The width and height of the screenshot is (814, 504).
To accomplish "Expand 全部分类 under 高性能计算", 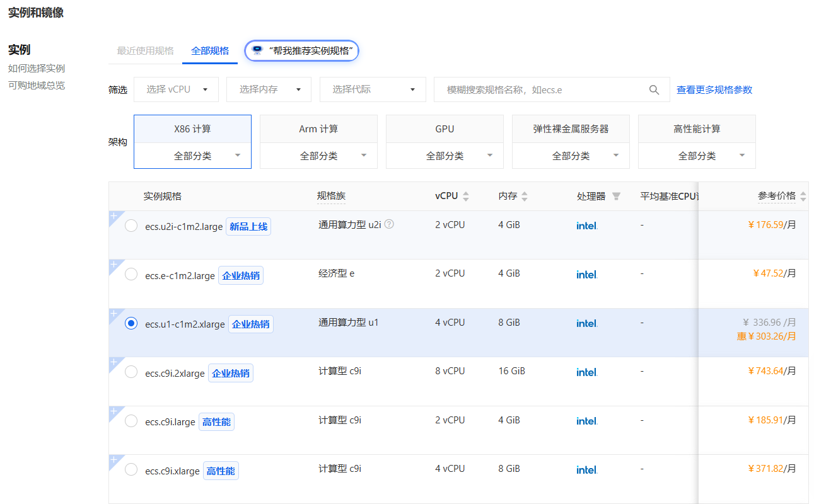I will pos(697,156).
